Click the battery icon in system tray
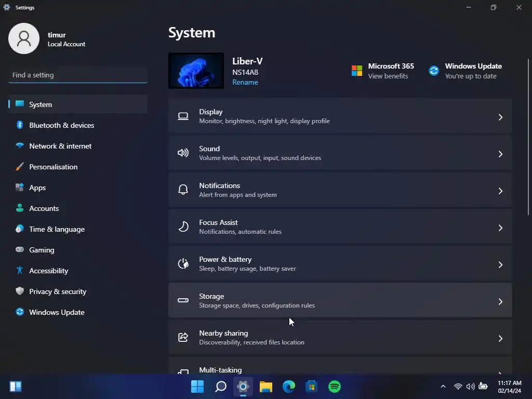This screenshot has height=399, width=532. click(x=483, y=386)
